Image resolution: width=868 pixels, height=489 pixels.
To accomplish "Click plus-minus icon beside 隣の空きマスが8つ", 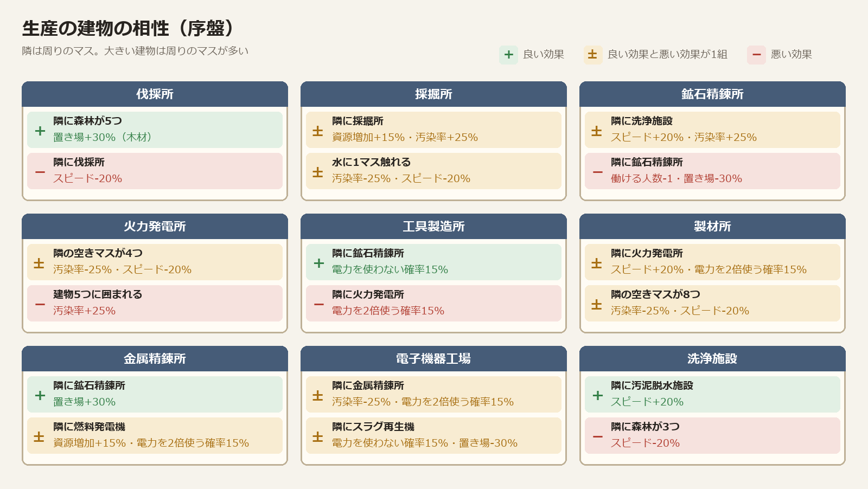I will (x=597, y=304).
